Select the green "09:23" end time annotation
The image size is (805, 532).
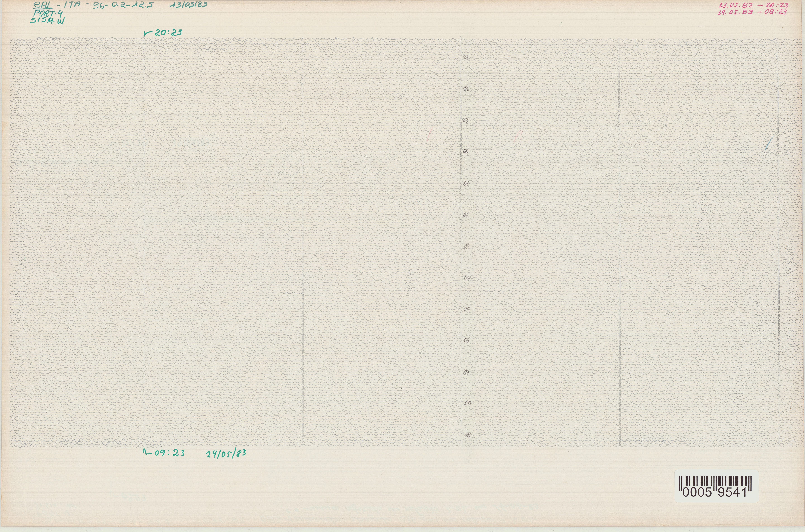(x=170, y=453)
